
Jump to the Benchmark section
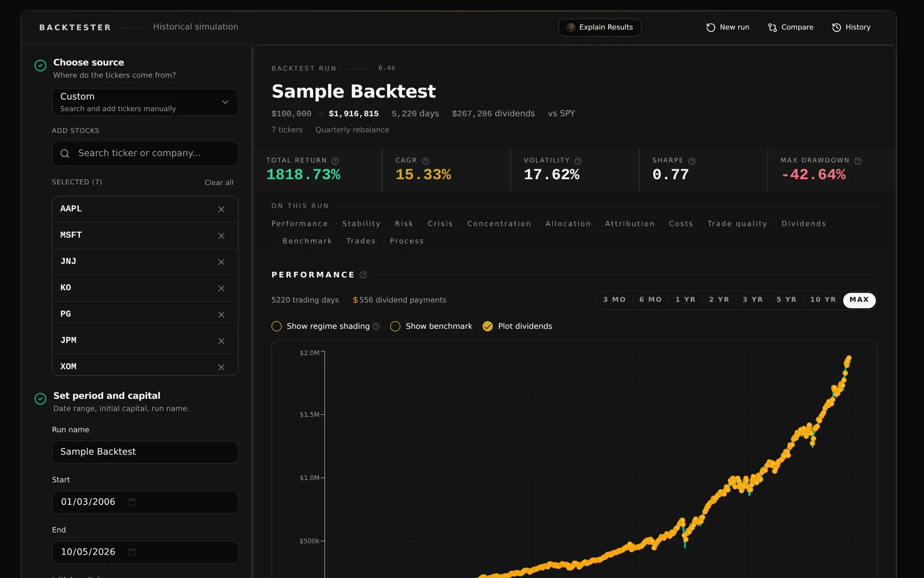307,241
